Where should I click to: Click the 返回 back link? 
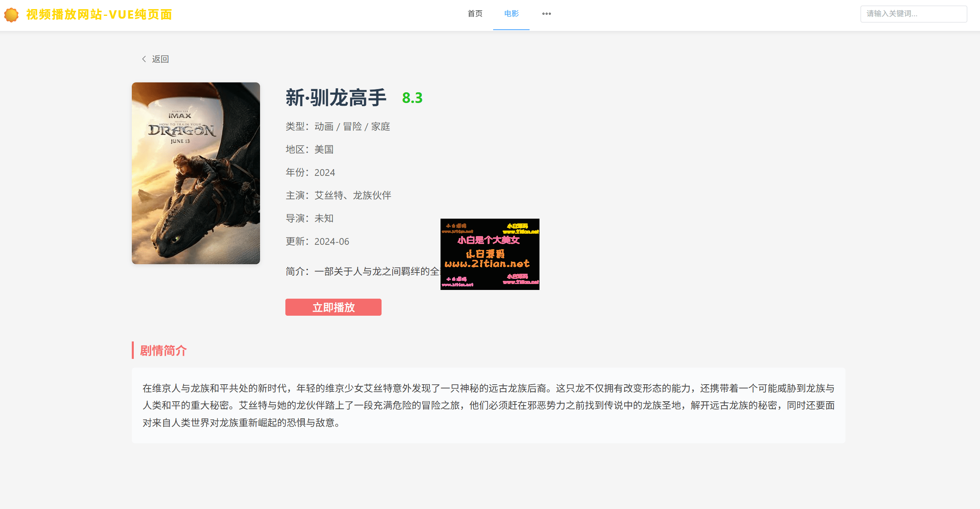160,59
